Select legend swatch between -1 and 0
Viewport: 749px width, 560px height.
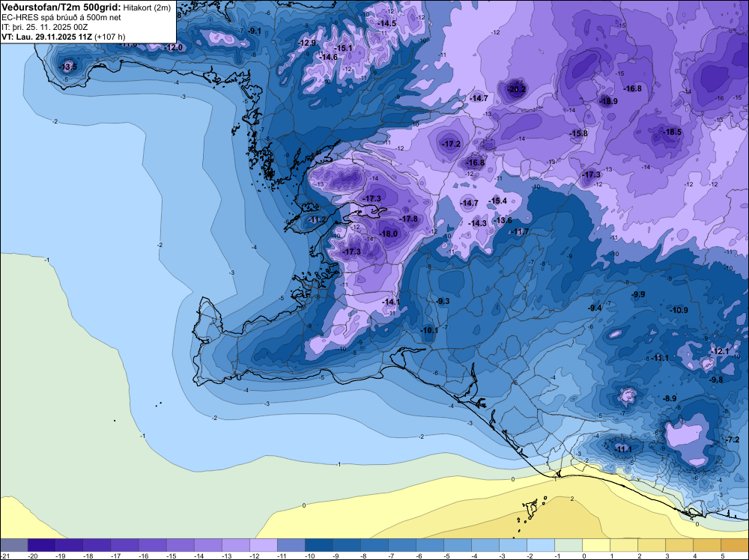568,545
